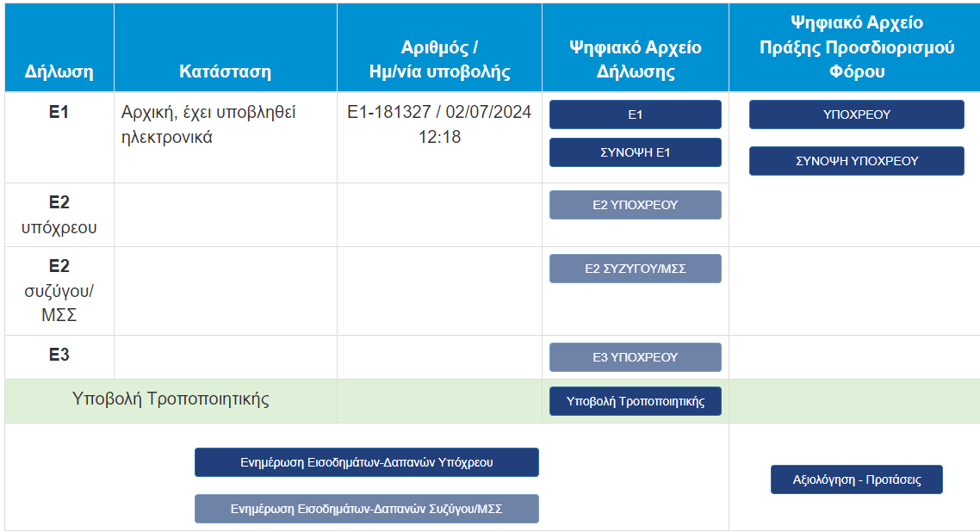Click the green Υποβολή Τροποποιητικής row label

pos(171,399)
